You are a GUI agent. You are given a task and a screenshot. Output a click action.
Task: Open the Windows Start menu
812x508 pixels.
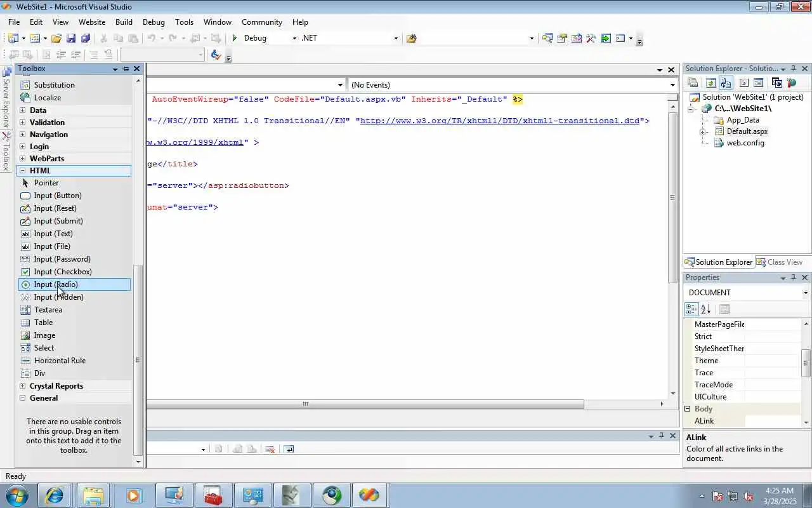coord(16,495)
